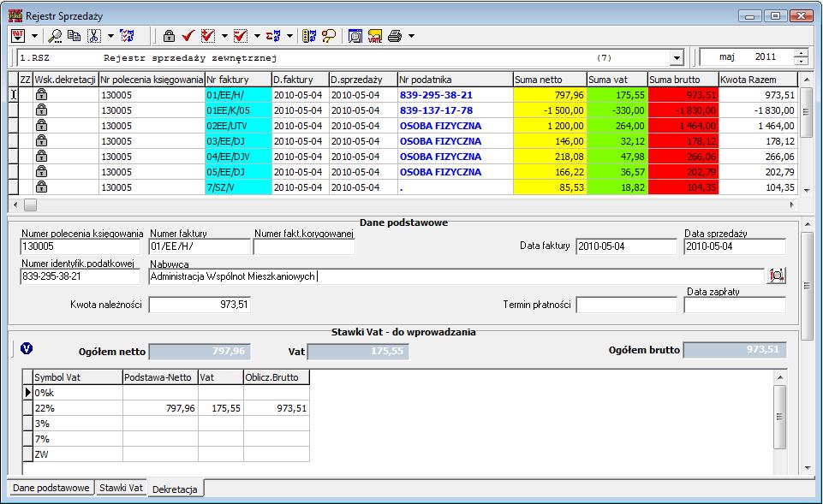Click the Numer polecenia księgowania field
Screen dimensions: 823x504
click(81, 246)
